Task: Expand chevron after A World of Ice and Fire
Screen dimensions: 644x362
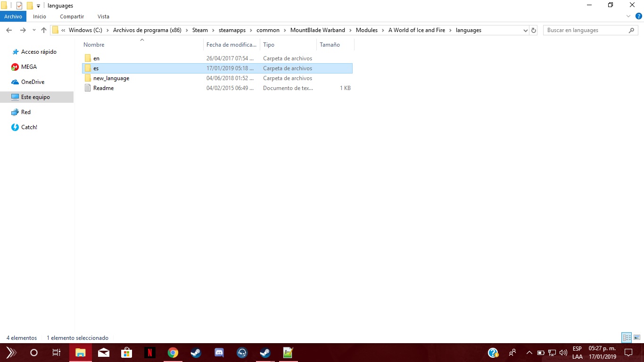Action: tap(450, 30)
